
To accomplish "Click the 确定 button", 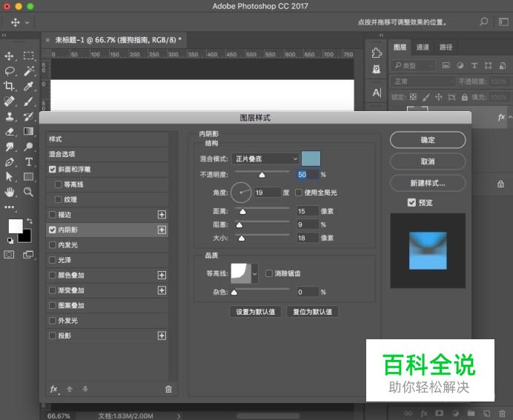I will click(428, 140).
